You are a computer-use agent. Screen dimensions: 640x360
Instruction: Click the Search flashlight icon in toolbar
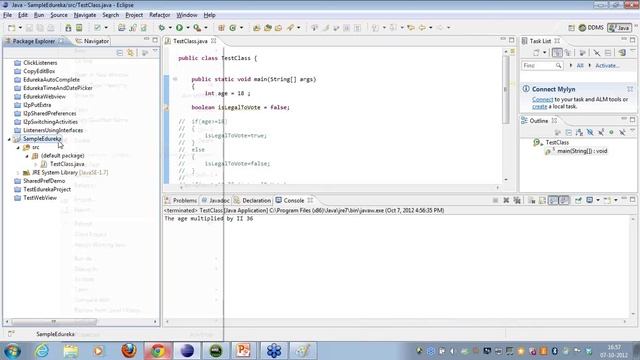[x=291, y=28]
